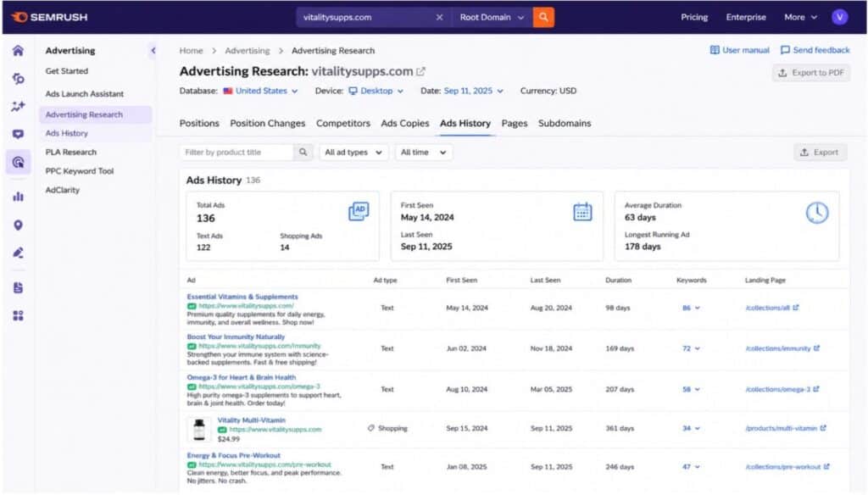868x495 pixels.
Task: Open the All ad types filter
Action: (x=353, y=153)
